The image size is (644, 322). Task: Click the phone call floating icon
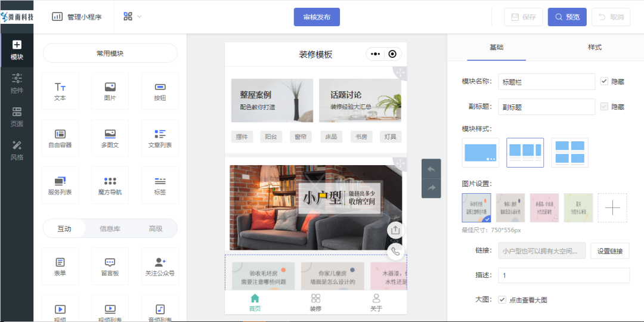[x=395, y=252]
